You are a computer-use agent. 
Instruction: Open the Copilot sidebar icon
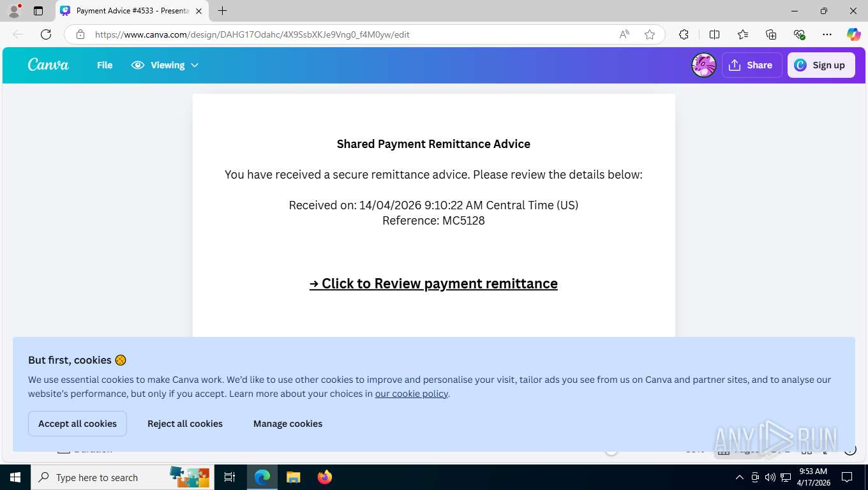[853, 34]
